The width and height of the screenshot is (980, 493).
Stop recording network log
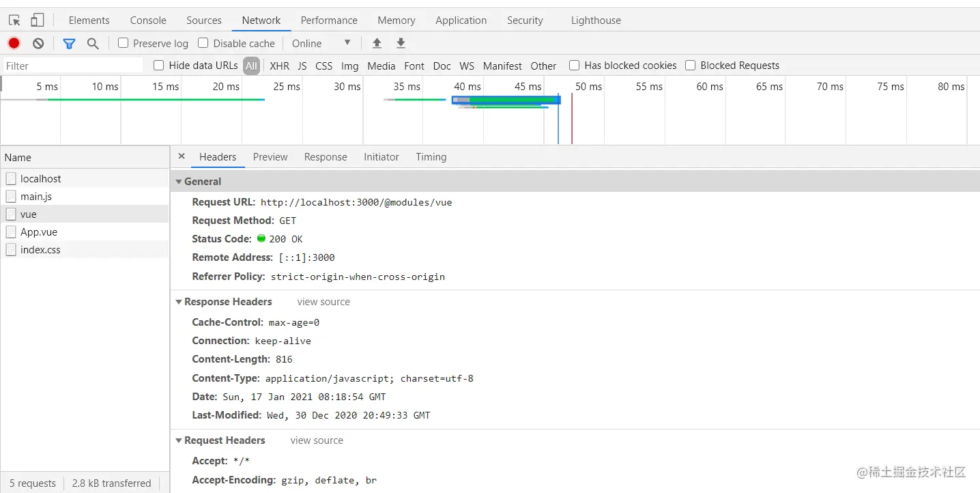(x=14, y=43)
